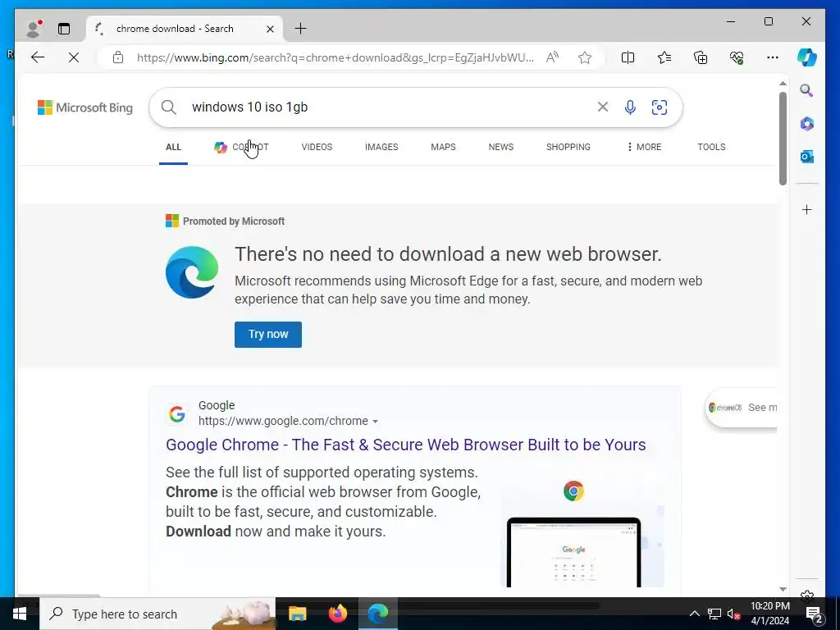
Task: Switch to the SHOPPING tab
Action: click(568, 147)
